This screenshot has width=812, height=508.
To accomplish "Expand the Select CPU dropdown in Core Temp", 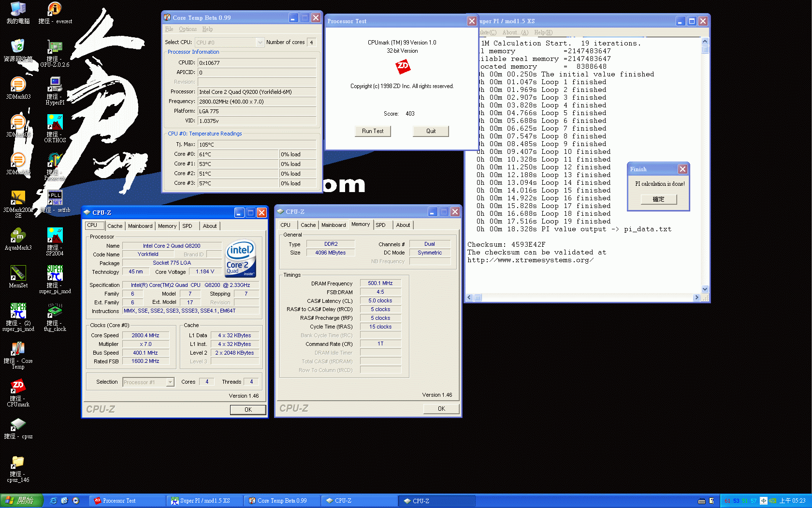I will [260, 43].
